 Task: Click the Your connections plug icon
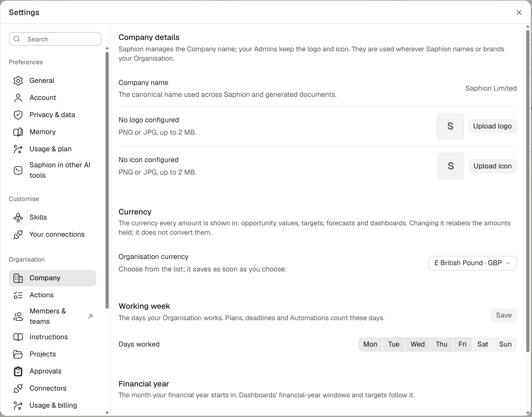click(18, 235)
